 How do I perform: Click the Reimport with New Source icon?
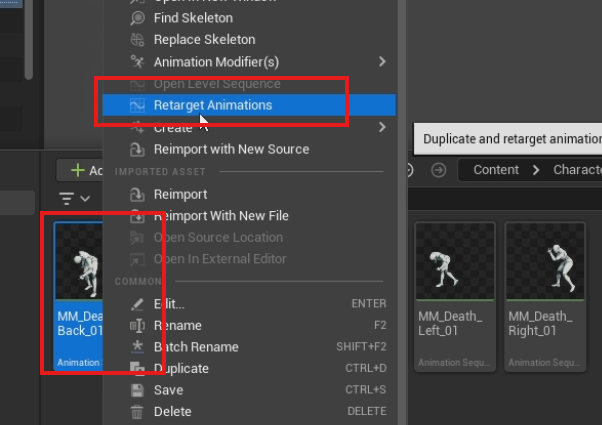coord(137,149)
